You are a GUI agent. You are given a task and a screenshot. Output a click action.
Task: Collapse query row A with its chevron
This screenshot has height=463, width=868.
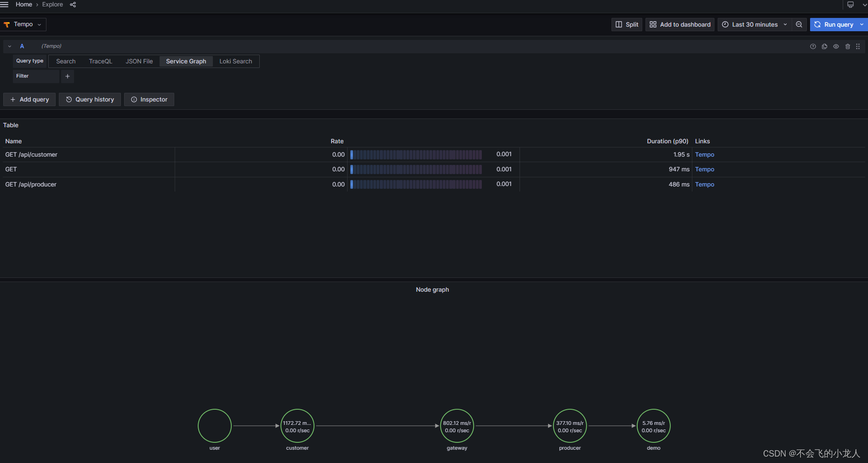coord(9,46)
